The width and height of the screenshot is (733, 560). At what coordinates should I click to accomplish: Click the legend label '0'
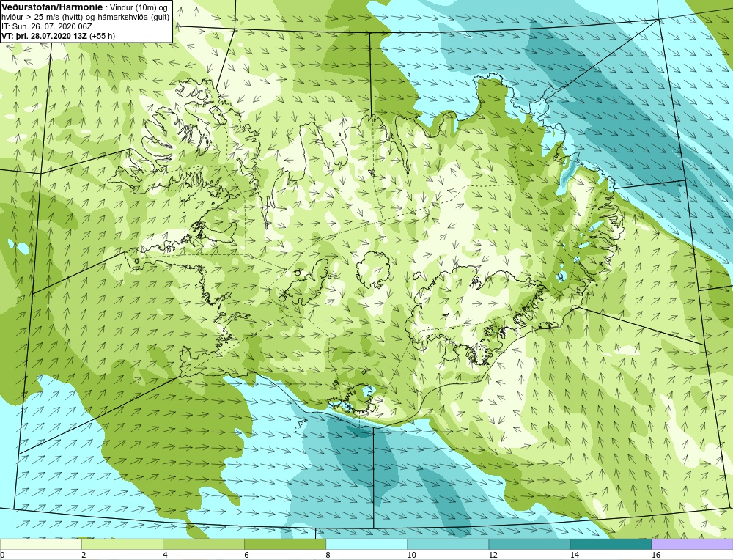coord(3,555)
